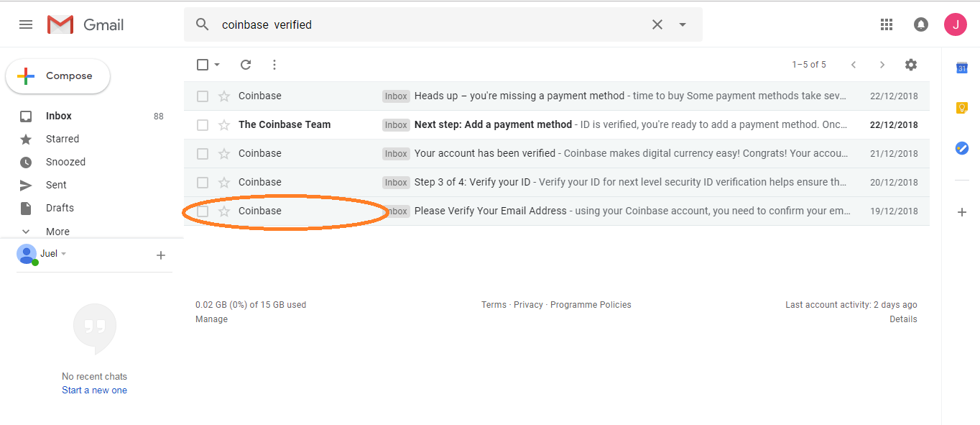Click the Google apps grid icon
The height and width of the screenshot is (425, 980).
[887, 24]
